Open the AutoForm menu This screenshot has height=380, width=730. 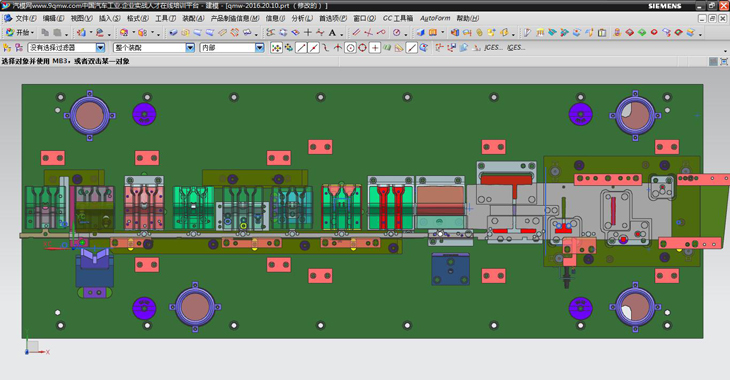click(x=435, y=18)
